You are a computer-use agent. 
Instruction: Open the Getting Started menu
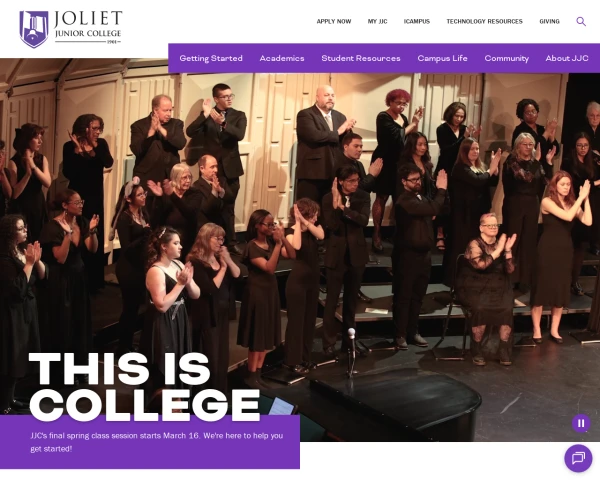click(211, 58)
